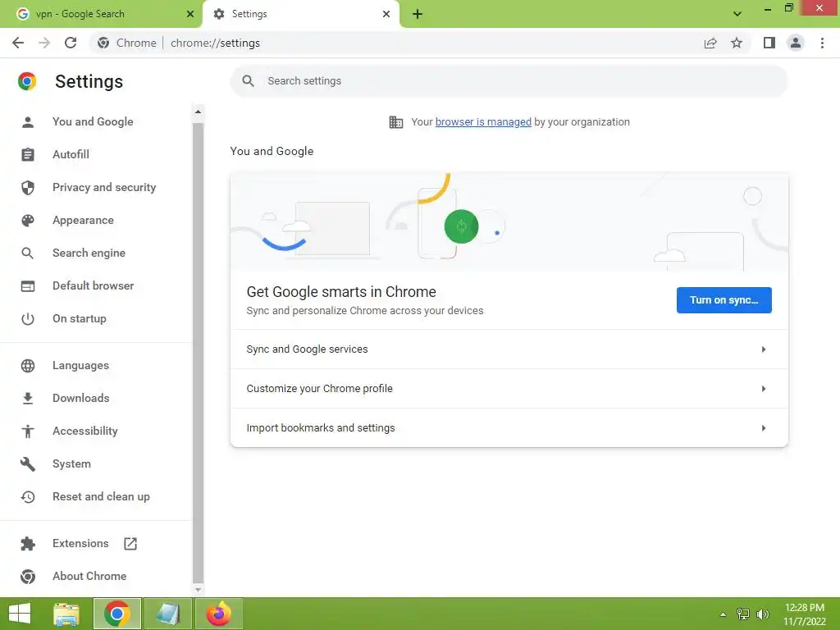Viewport: 840px width, 630px height.
Task: Click the Chrome logo beside Settings title
Action: click(27, 81)
